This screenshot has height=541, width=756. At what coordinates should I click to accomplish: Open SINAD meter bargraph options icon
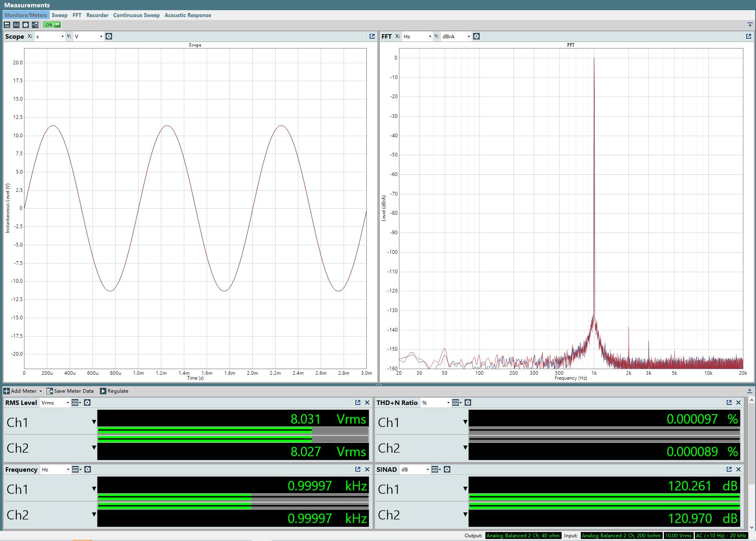click(436, 469)
